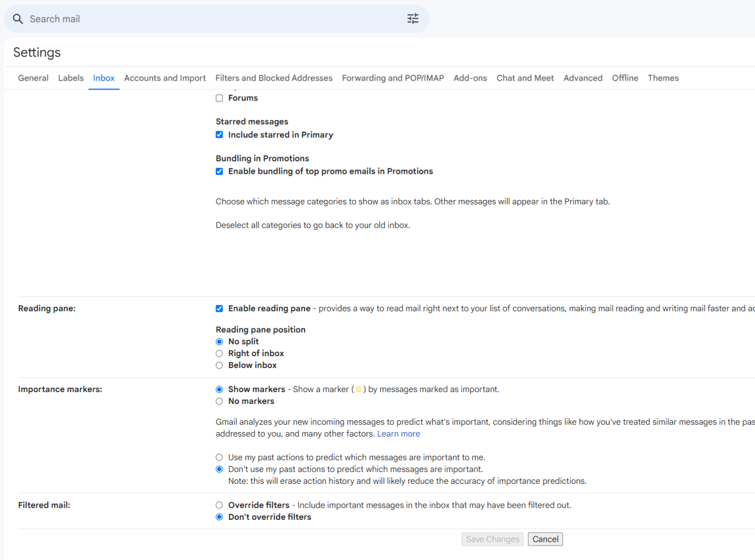Uncheck Include starred in Primary

coord(220,135)
